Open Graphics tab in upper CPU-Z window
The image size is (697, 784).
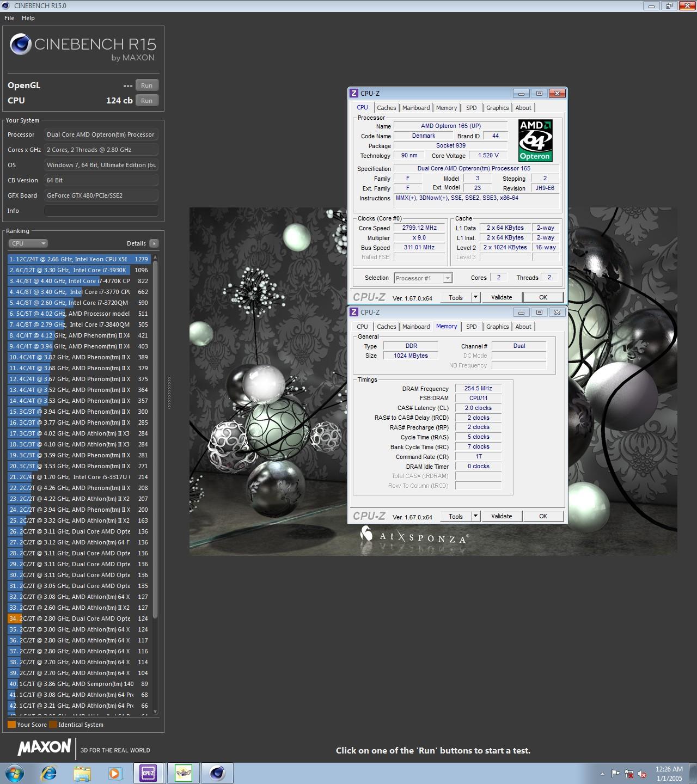click(x=498, y=108)
